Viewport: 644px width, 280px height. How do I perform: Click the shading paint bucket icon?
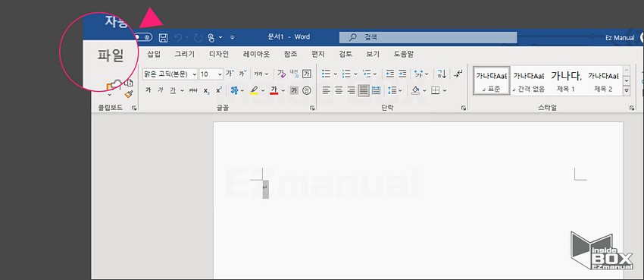click(415, 90)
